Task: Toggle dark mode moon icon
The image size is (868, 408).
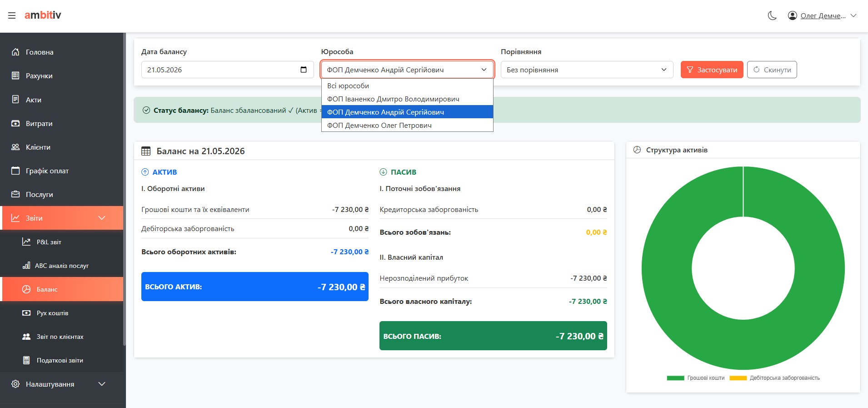Action: click(772, 16)
